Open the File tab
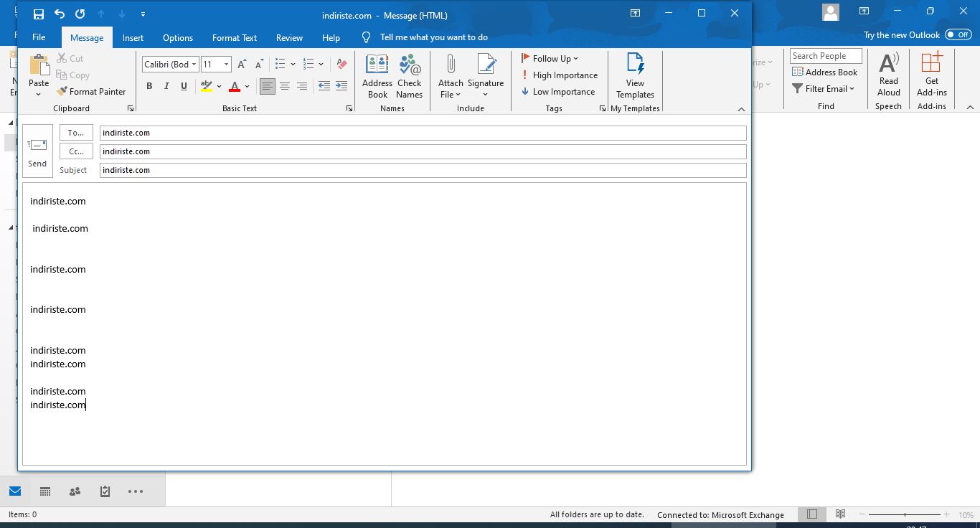Image resolution: width=980 pixels, height=528 pixels. [39, 37]
